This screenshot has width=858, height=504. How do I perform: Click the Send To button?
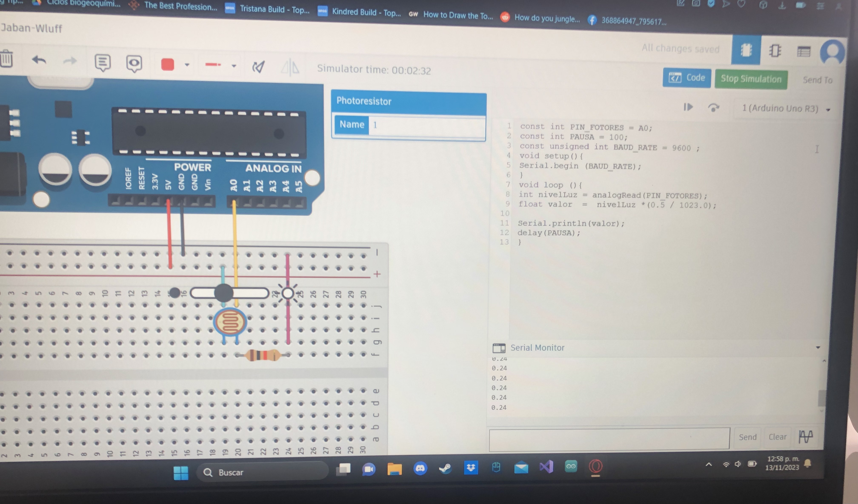pyautogui.click(x=817, y=80)
